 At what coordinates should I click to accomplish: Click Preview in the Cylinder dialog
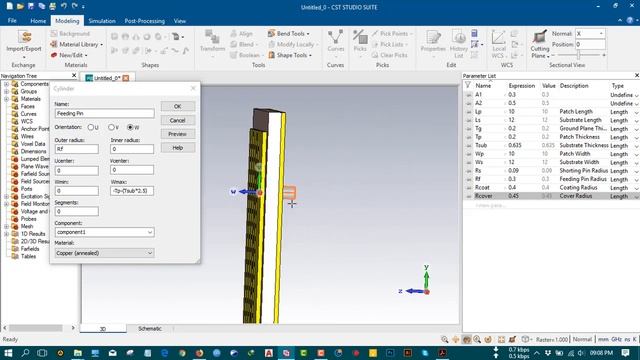(x=178, y=134)
